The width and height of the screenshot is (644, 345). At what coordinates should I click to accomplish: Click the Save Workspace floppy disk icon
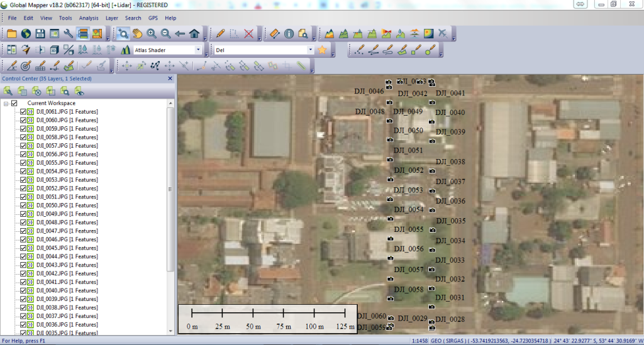pos(40,33)
